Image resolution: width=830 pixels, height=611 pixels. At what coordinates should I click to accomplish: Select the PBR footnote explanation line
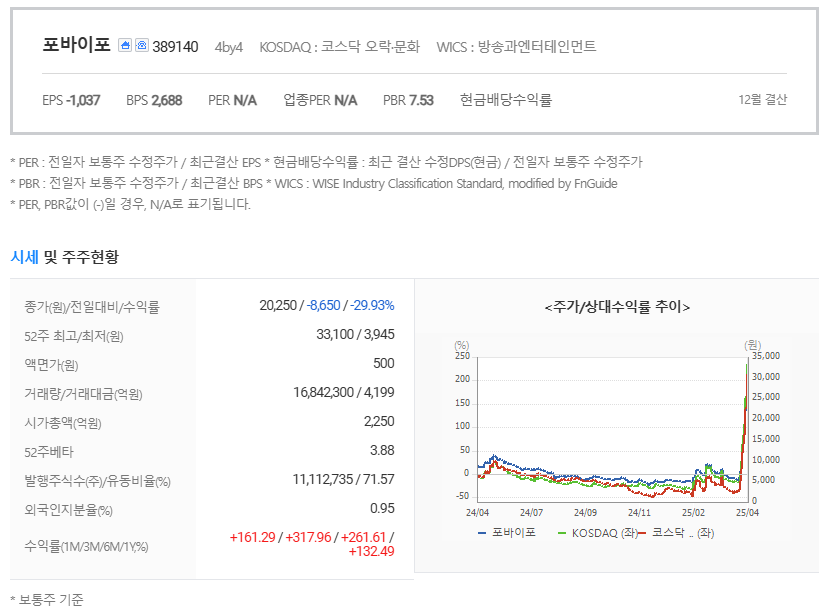coord(314,183)
